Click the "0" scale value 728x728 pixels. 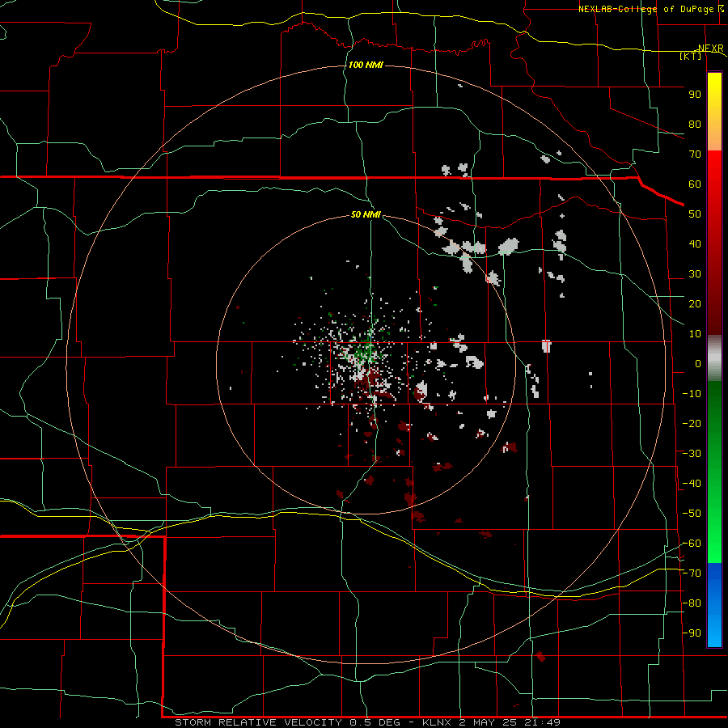[x=698, y=363]
